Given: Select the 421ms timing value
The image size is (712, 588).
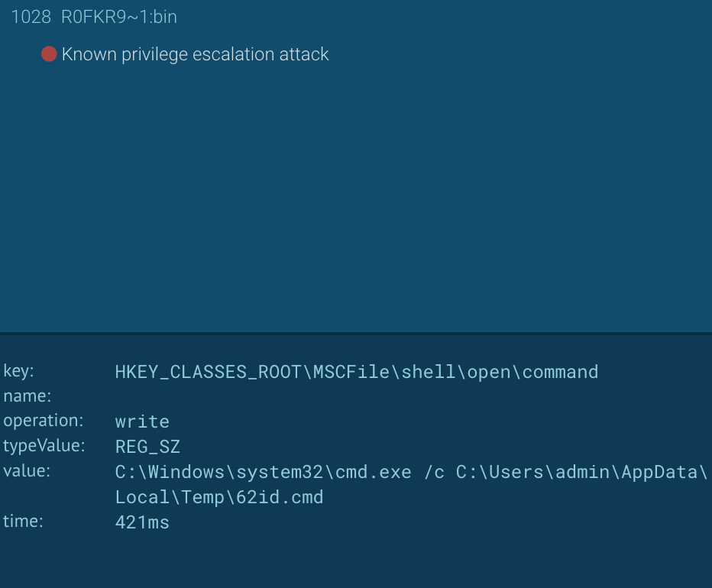Looking at the screenshot, I should tap(142, 522).
